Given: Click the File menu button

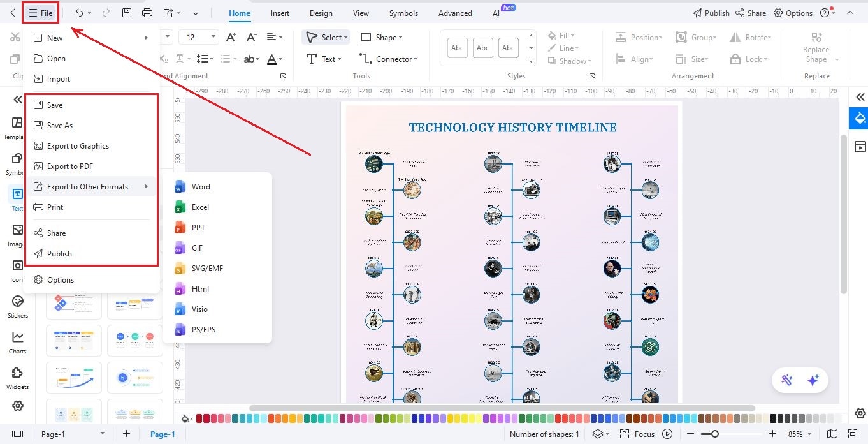Looking at the screenshot, I should [x=40, y=13].
